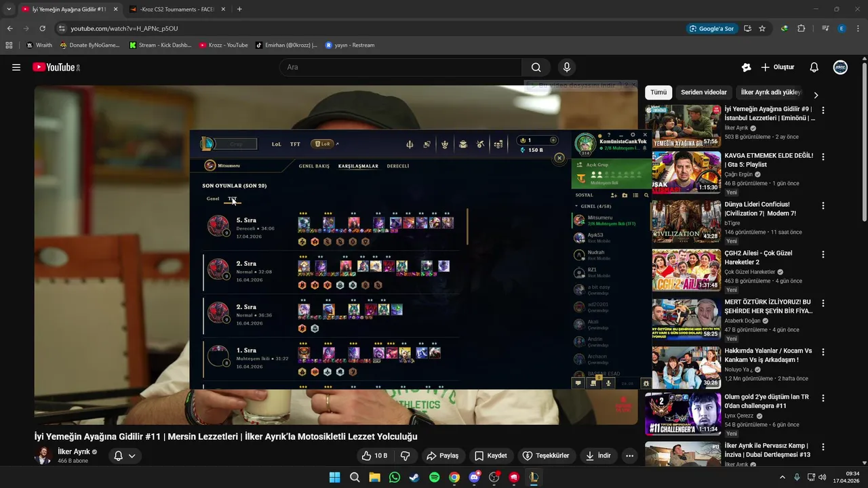This screenshot has width=868, height=488.
Task: Open the Stream - Kick Dashboard bookmark
Action: pyautogui.click(x=160, y=45)
